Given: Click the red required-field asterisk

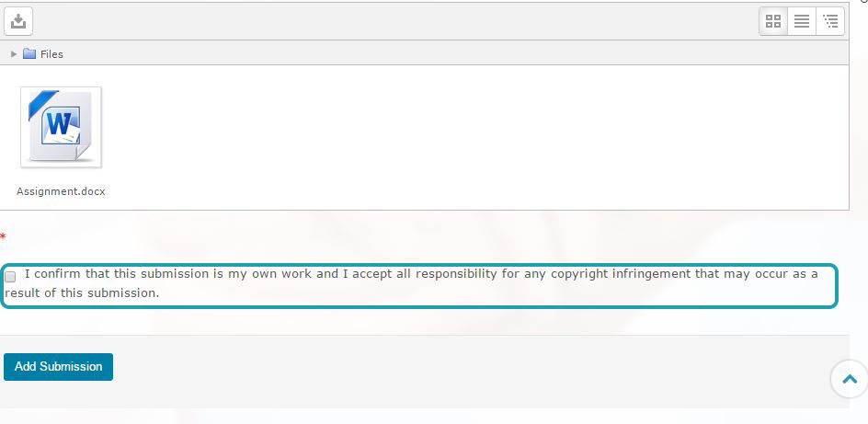Looking at the screenshot, I should coord(3,237).
